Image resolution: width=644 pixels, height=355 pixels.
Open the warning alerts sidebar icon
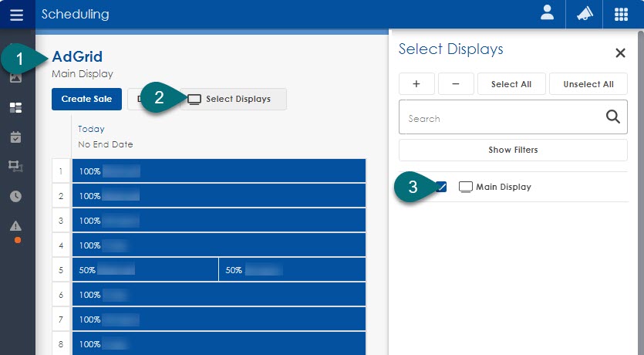[15, 225]
